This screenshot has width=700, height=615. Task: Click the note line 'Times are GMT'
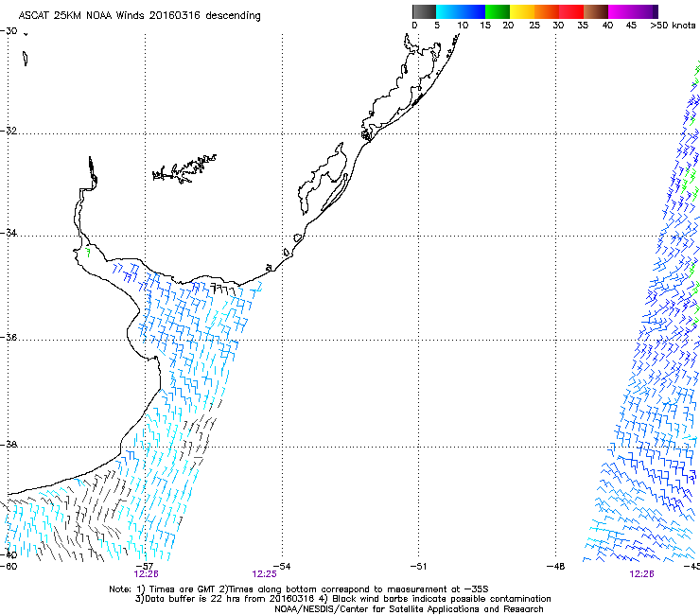[182, 589]
